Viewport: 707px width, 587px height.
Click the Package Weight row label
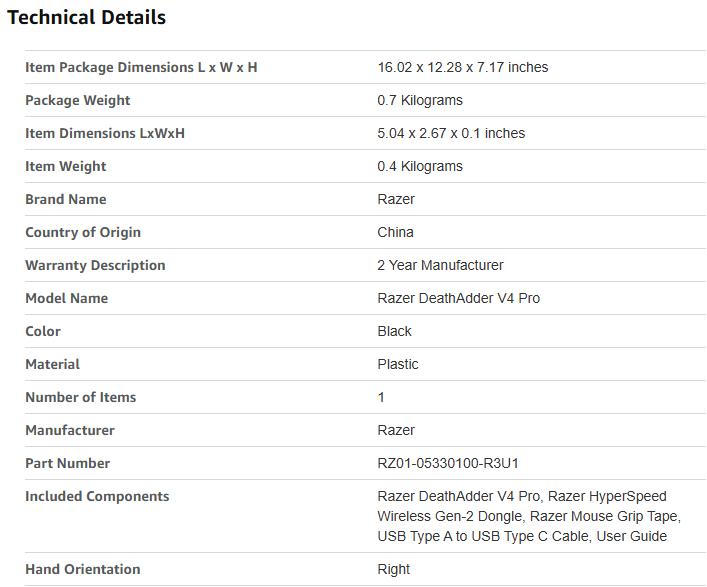click(78, 100)
